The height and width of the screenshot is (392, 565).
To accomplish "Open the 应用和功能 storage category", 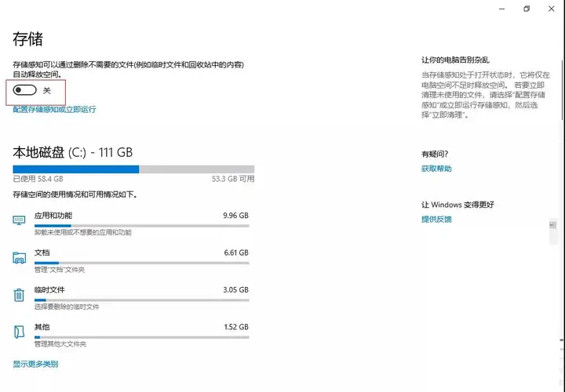I will (x=131, y=224).
